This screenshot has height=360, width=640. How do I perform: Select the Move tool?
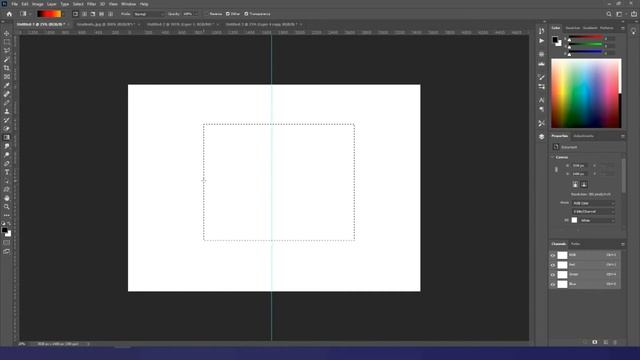point(7,33)
